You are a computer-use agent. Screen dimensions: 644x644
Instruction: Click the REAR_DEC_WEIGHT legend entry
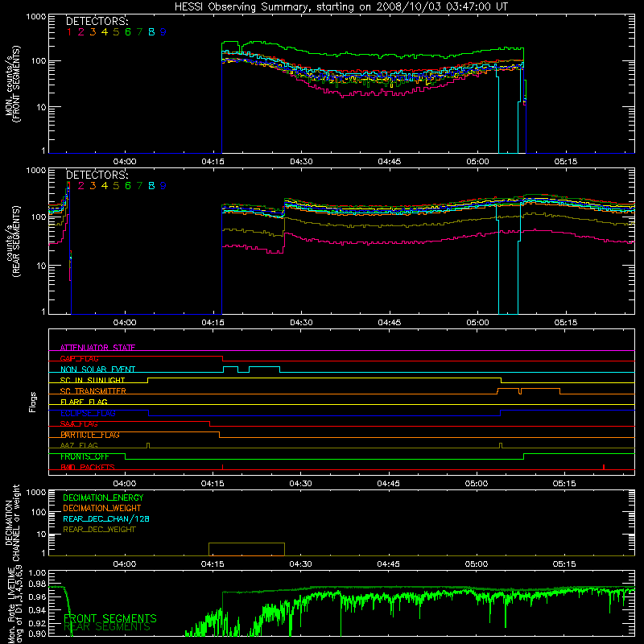tap(99, 530)
